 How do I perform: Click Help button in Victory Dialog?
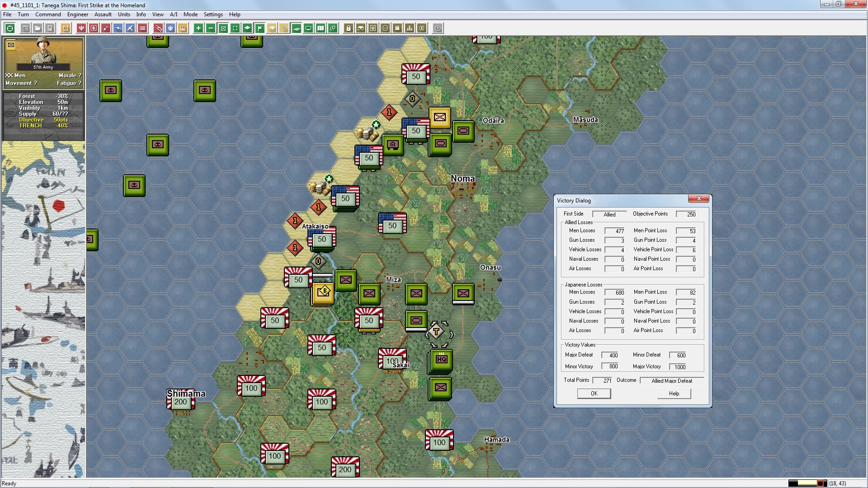pos(674,394)
